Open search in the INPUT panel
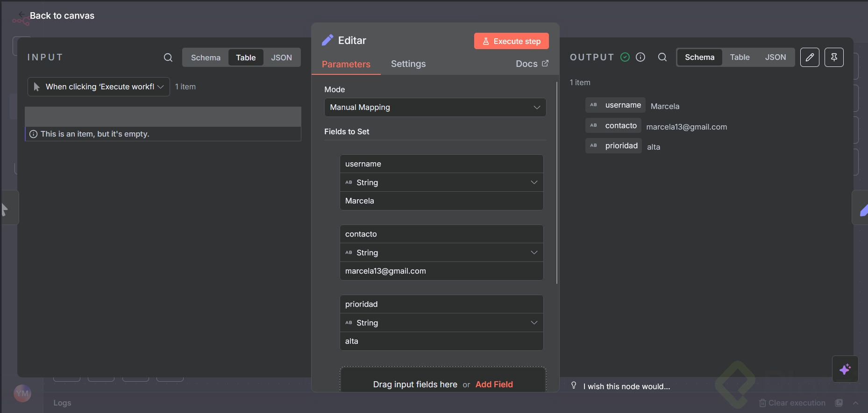 168,58
